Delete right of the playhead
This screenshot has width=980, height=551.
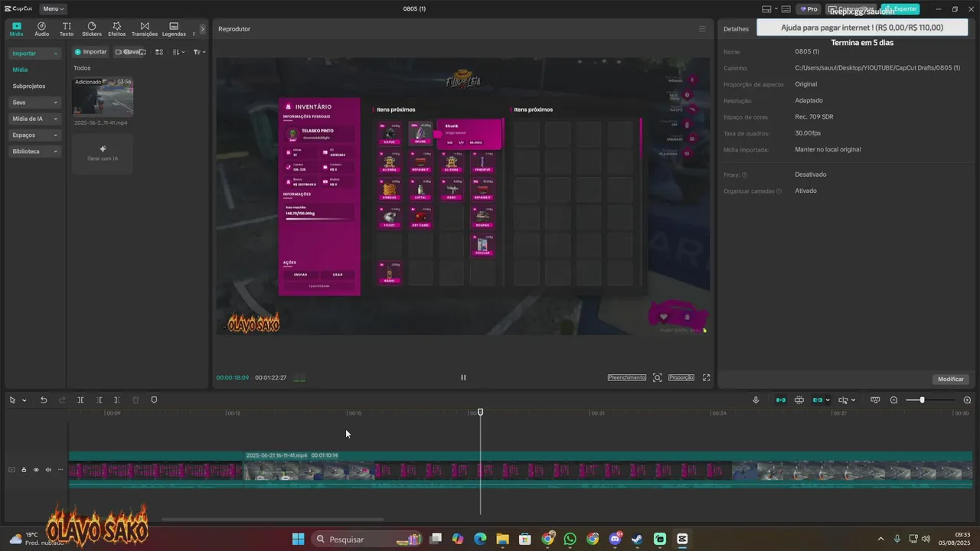(116, 400)
